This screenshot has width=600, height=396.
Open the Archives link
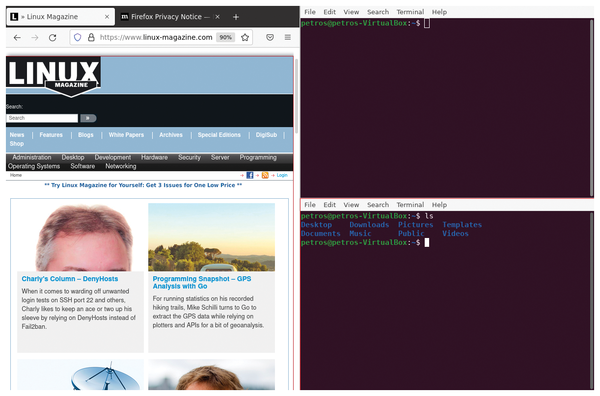[171, 135]
